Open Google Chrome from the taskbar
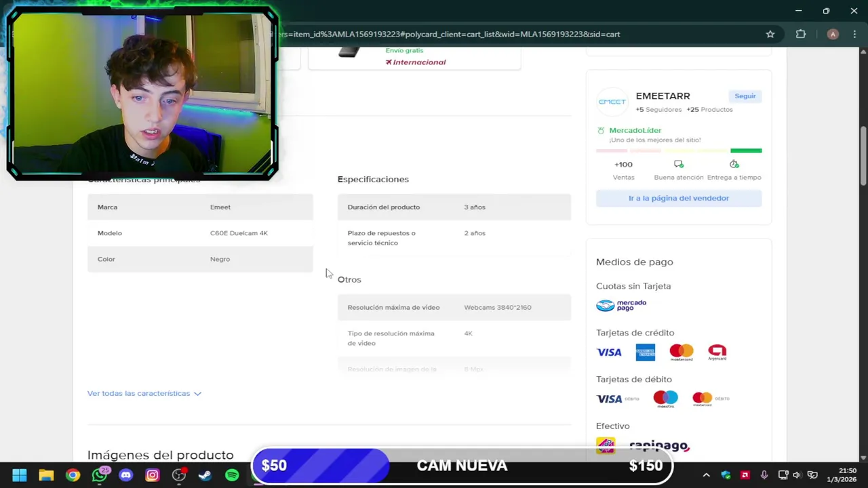868x488 pixels. click(x=73, y=475)
